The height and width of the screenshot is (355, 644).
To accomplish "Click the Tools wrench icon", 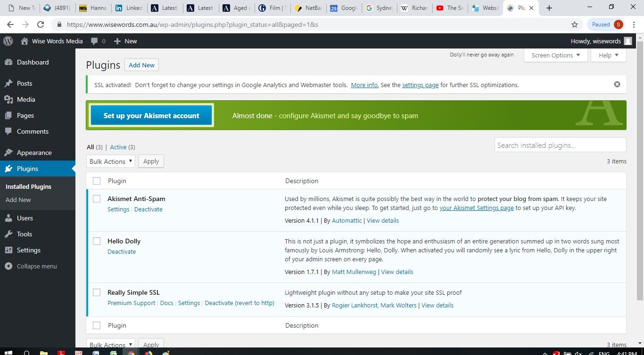I will pyautogui.click(x=8, y=234).
